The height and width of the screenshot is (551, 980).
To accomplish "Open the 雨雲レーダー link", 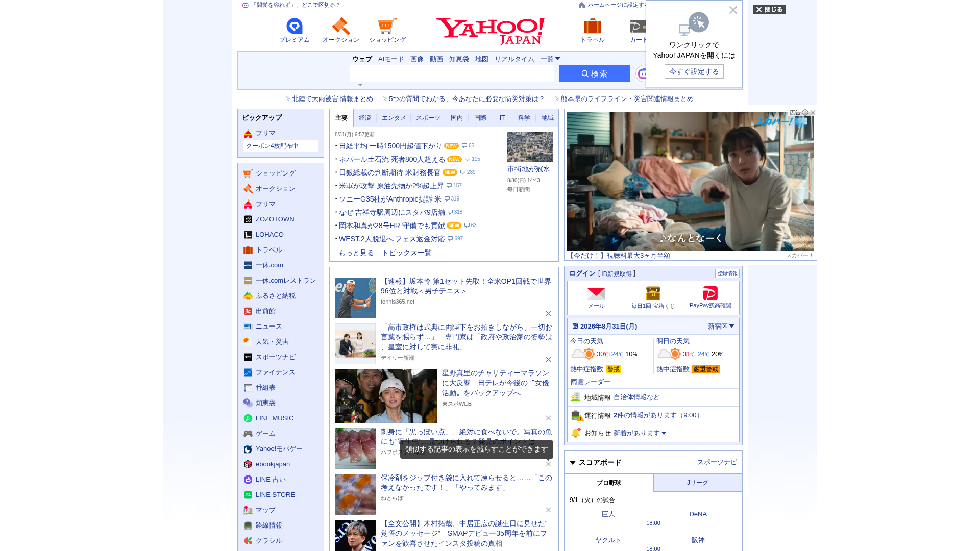I will pyautogui.click(x=590, y=382).
